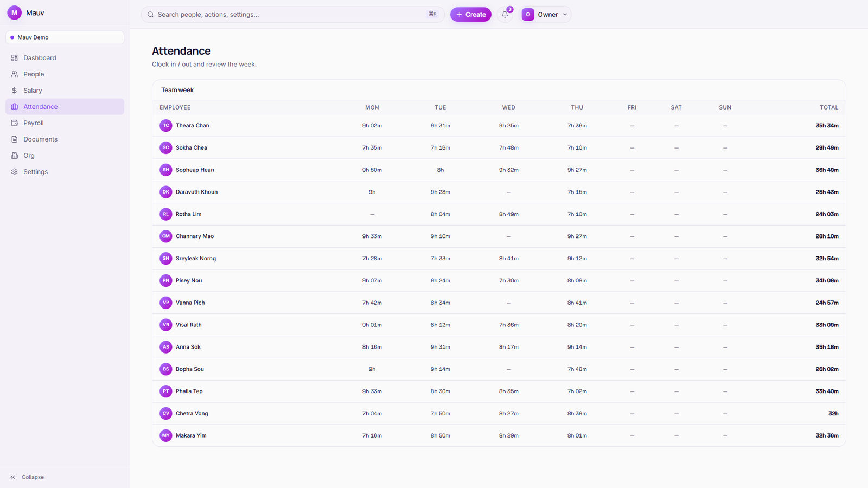This screenshot has height=488, width=868.
Task: Click Sopheap Hean's total 36h 49m
Action: tap(827, 170)
